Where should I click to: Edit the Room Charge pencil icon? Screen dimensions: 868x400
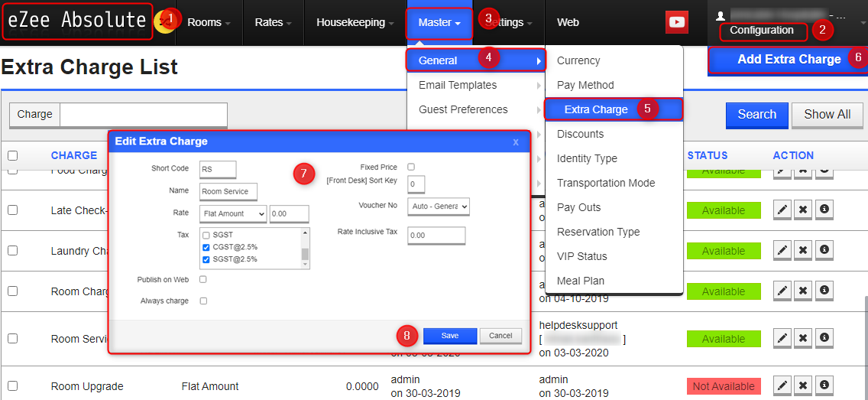[782, 291]
